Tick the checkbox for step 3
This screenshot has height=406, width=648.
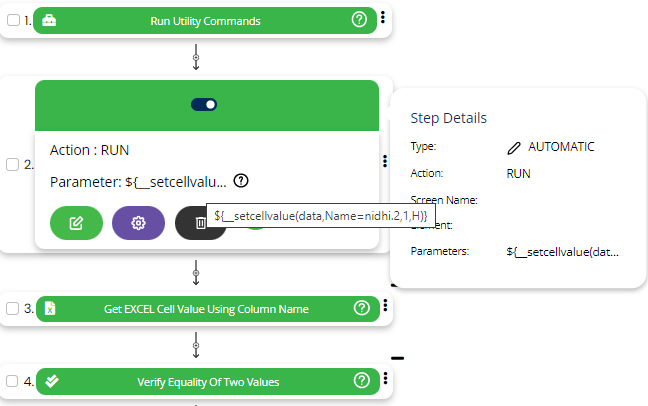[x=12, y=309]
